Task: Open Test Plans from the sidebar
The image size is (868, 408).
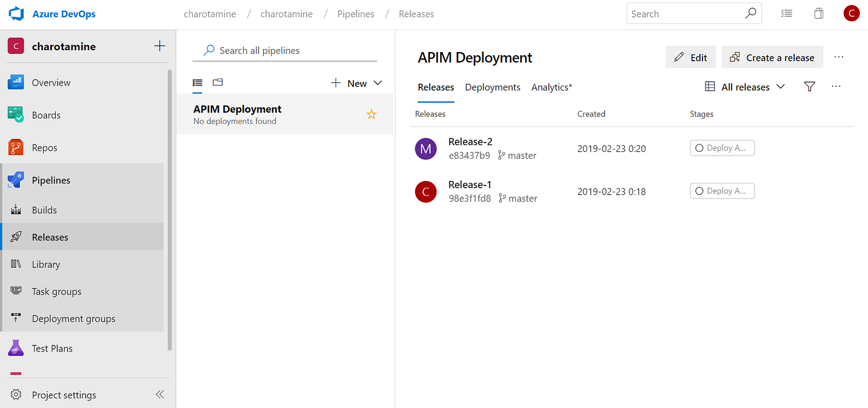Action: coord(52,348)
